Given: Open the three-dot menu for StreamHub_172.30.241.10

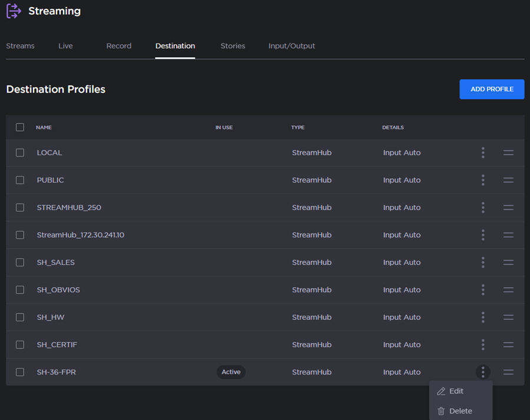Looking at the screenshot, I should (x=483, y=235).
